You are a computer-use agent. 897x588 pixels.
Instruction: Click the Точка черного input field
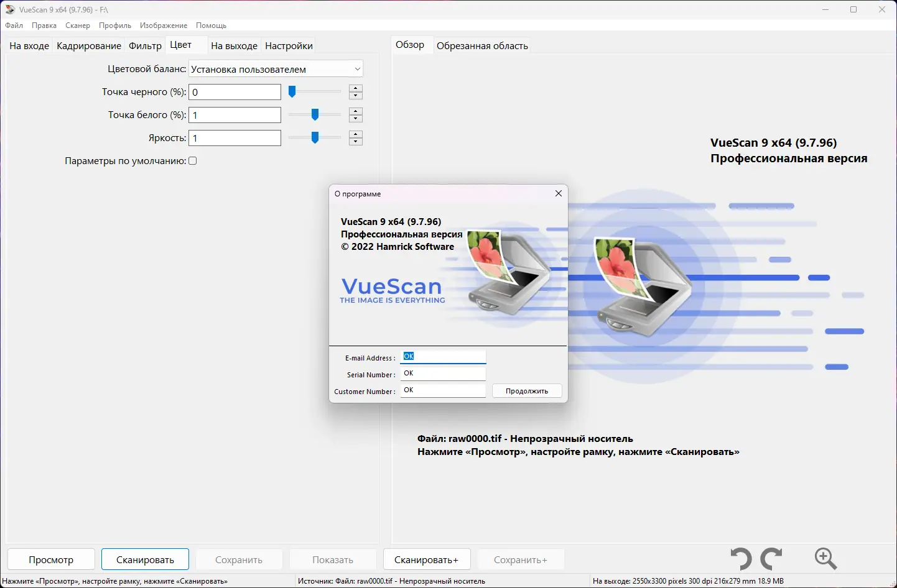tap(235, 92)
